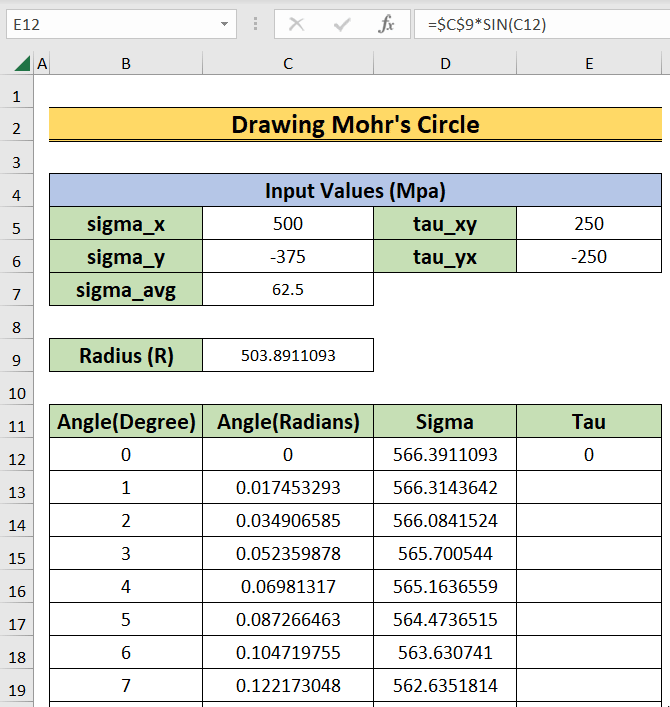Click the 'Angle(Degree)' column header cell
Screen dimensions: 670x707
pos(126,422)
